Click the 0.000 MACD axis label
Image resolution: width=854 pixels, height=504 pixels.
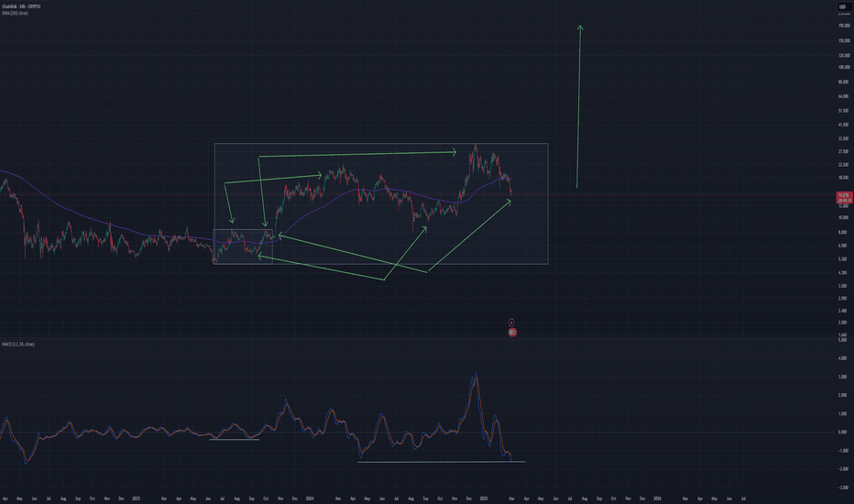click(x=844, y=433)
